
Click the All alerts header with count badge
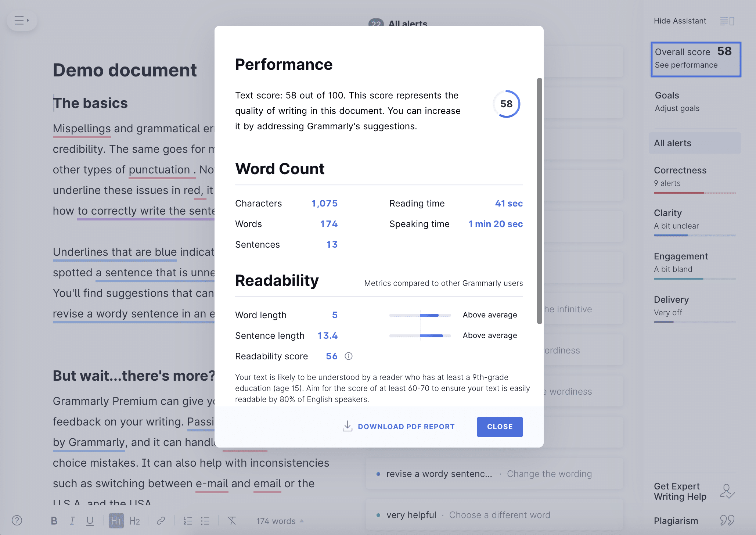point(398,24)
